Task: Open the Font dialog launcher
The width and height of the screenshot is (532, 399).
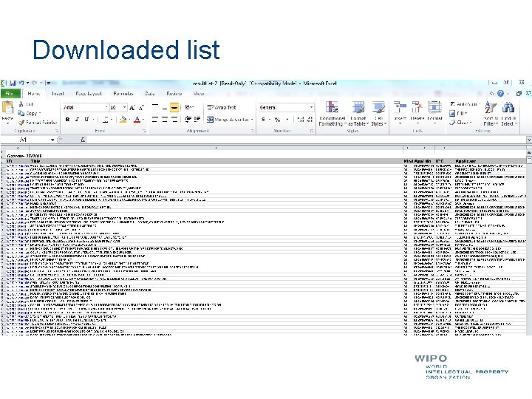Action: click(x=144, y=131)
